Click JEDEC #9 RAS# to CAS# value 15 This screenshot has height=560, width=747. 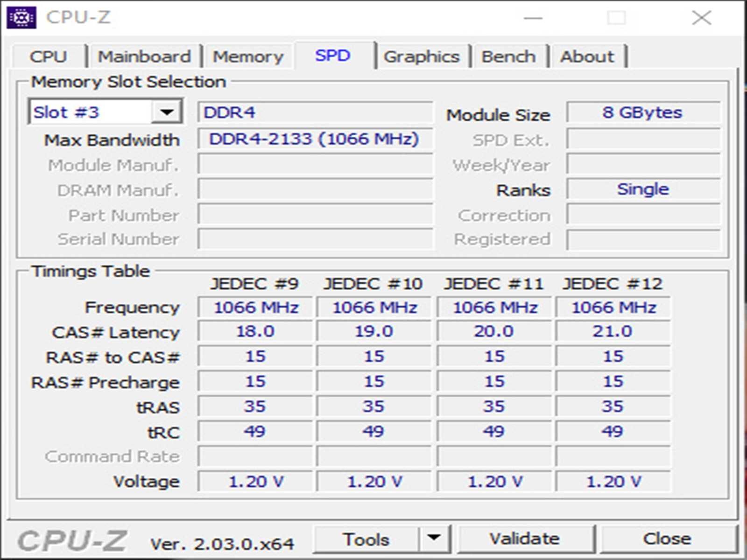(x=255, y=357)
